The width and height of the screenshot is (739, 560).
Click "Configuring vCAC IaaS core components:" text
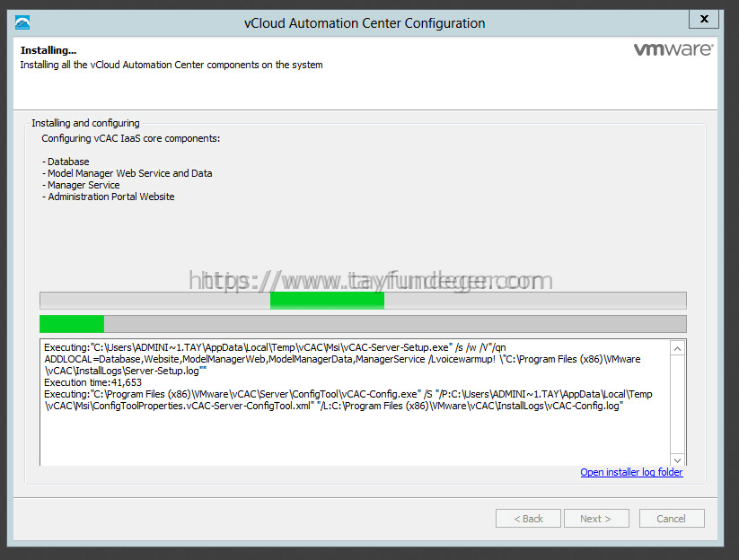pyautogui.click(x=130, y=138)
